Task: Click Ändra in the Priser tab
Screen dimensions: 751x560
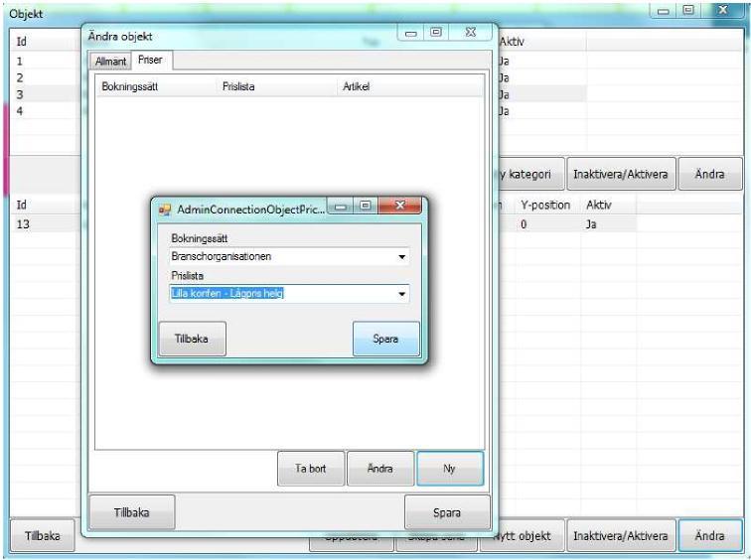Action: pos(380,469)
